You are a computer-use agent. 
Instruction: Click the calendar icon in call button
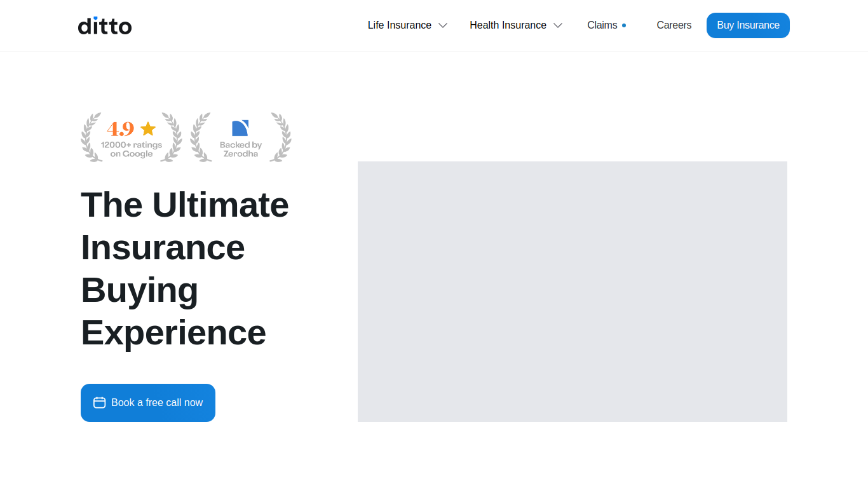100,403
